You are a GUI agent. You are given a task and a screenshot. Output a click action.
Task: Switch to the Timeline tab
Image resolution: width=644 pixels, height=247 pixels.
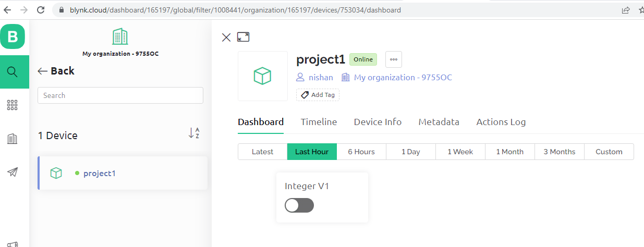tap(319, 122)
